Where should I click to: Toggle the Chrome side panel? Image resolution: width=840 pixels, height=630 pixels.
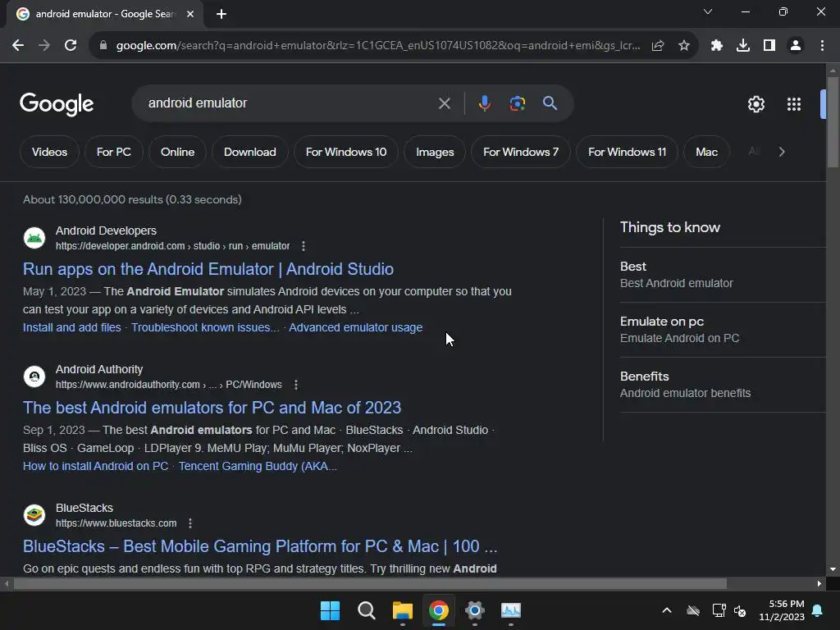click(769, 46)
